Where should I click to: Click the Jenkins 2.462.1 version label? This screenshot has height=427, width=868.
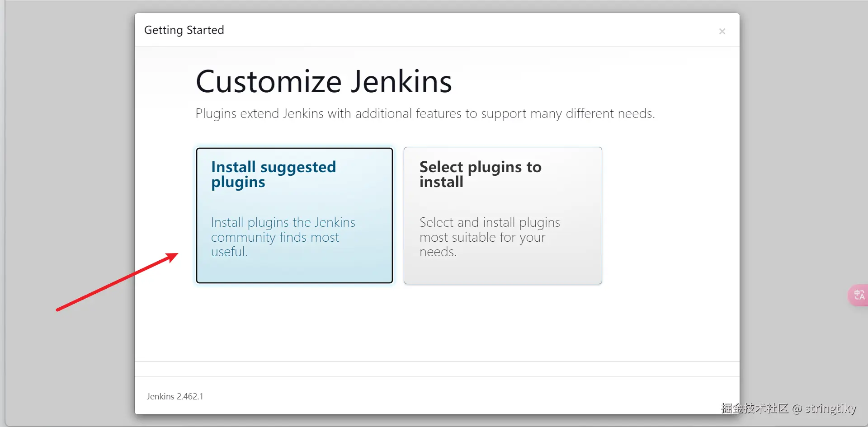(x=175, y=396)
